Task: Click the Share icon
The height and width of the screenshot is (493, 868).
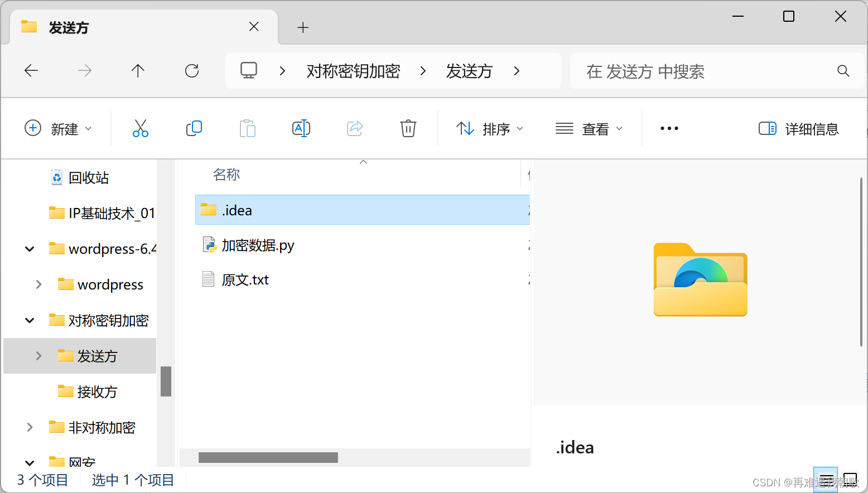Action: tap(355, 128)
